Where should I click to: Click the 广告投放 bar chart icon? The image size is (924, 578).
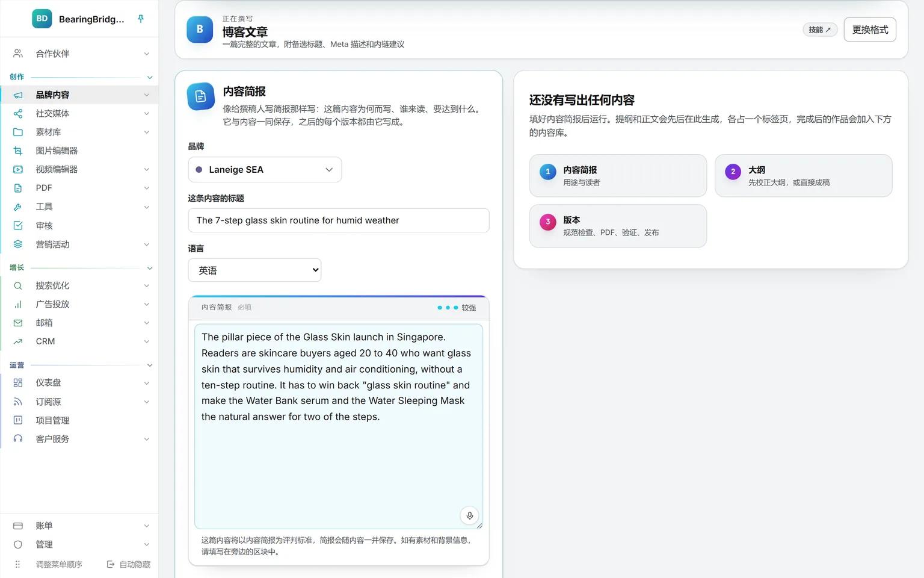(18, 304)
